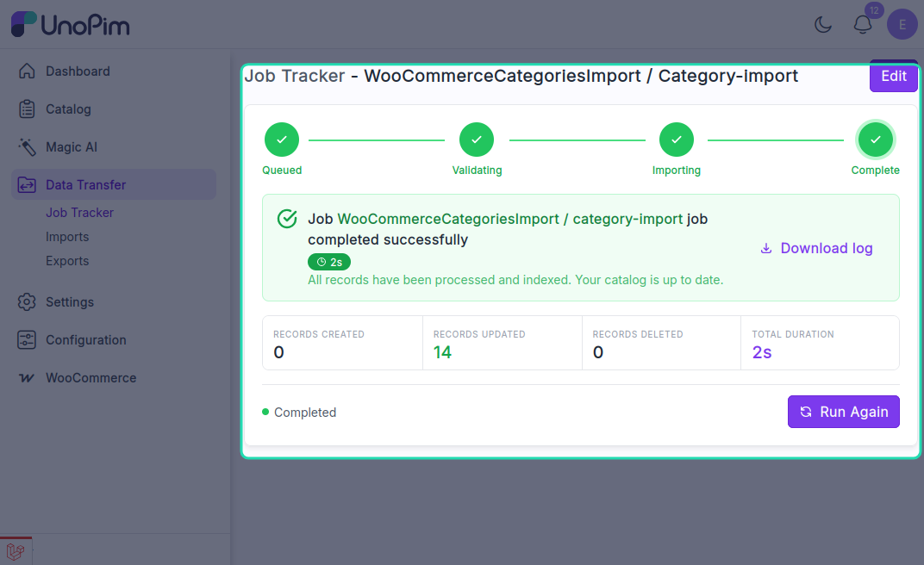
Task: Open the Imports submenu
Action: [x=67, y=237]
